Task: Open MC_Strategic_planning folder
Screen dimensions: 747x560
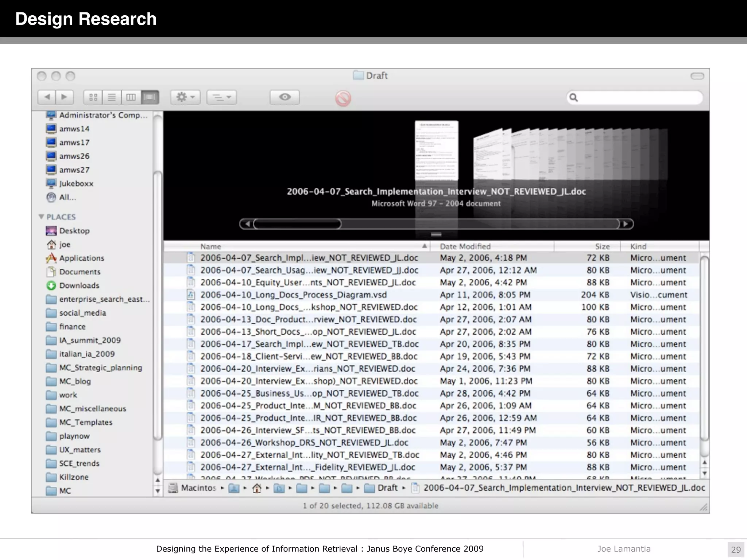Action: [x=94, y=367]
